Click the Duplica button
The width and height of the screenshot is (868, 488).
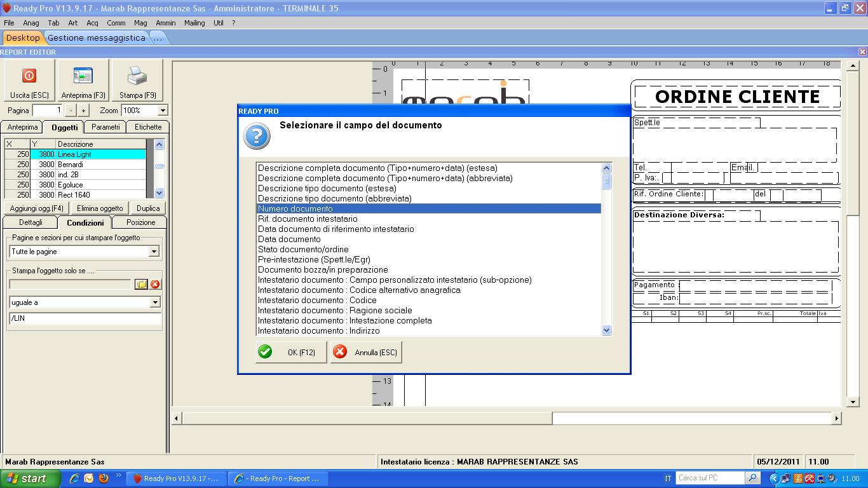click(148, 208)
